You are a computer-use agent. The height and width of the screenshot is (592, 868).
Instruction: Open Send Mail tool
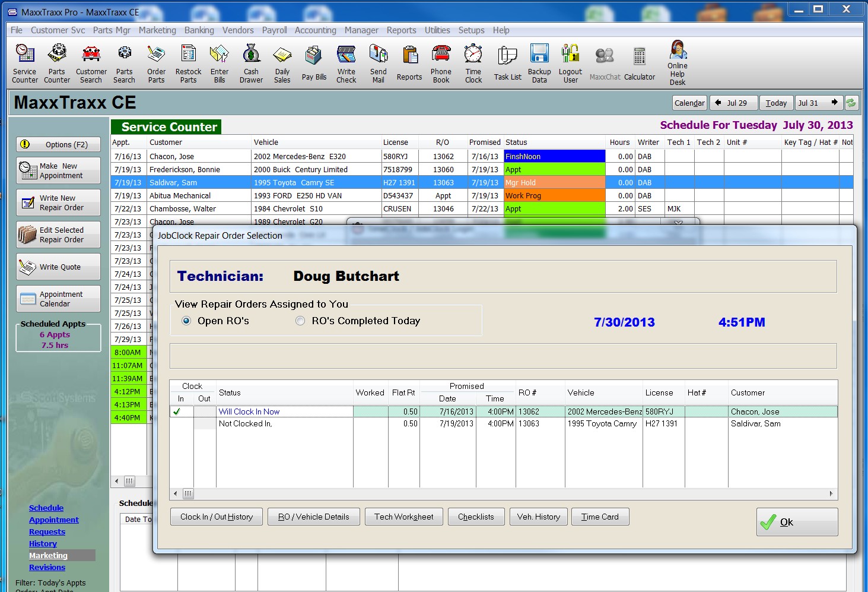[379, 64]
